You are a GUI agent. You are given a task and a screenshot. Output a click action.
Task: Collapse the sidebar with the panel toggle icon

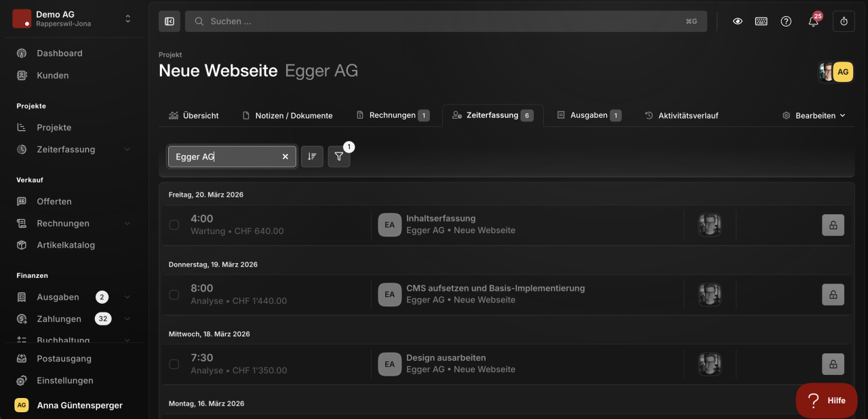pyautogui.click(x=170, y=21)
